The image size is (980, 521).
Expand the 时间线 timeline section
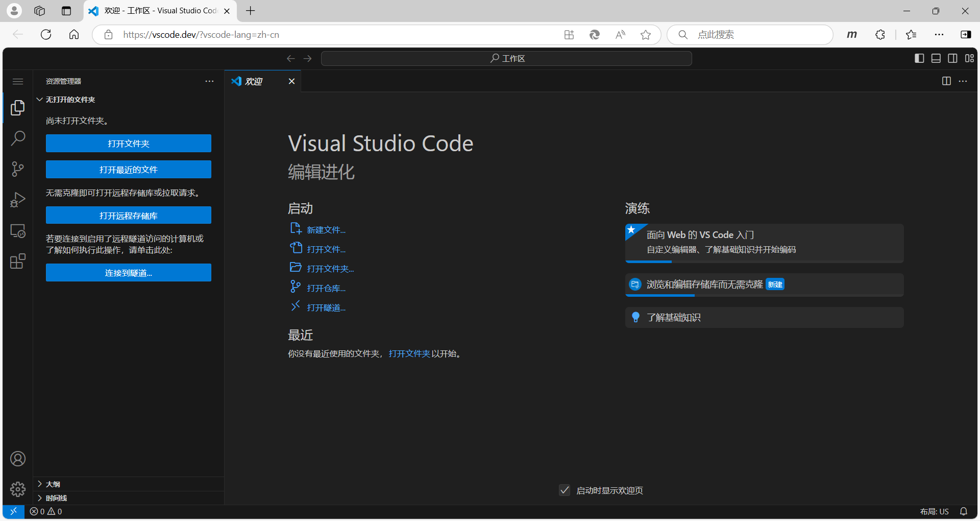tap(129, 498)
